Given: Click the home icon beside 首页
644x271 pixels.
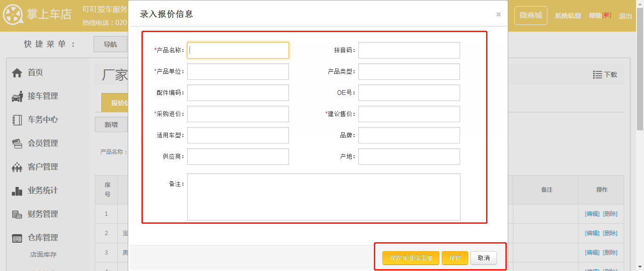Looking at the screenshot, I should (x=17, y=73).
